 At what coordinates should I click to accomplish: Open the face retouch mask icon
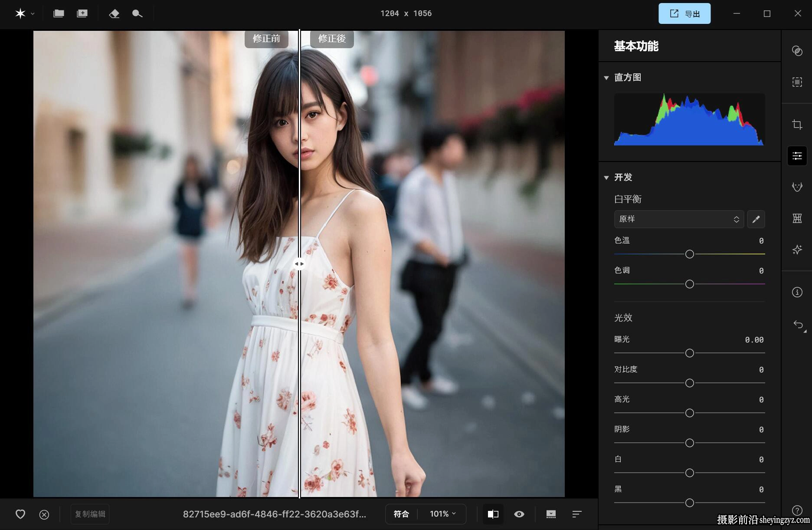pos(797,187)
